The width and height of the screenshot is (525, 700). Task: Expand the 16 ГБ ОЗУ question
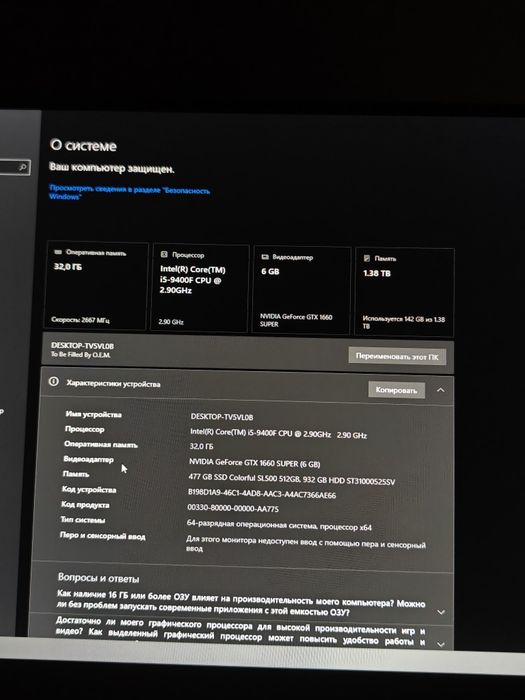tap(441, 612)
